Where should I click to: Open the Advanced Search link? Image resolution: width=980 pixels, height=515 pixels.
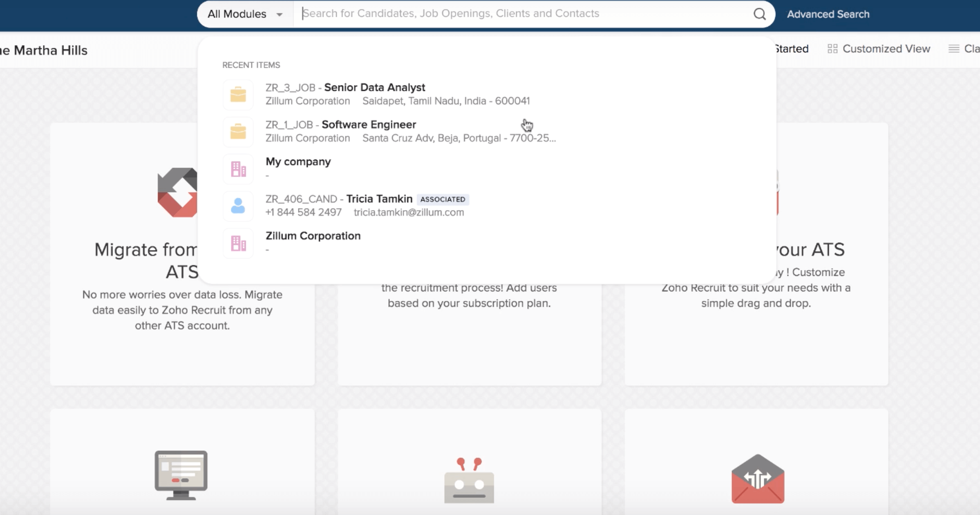[x=828, y=14]
